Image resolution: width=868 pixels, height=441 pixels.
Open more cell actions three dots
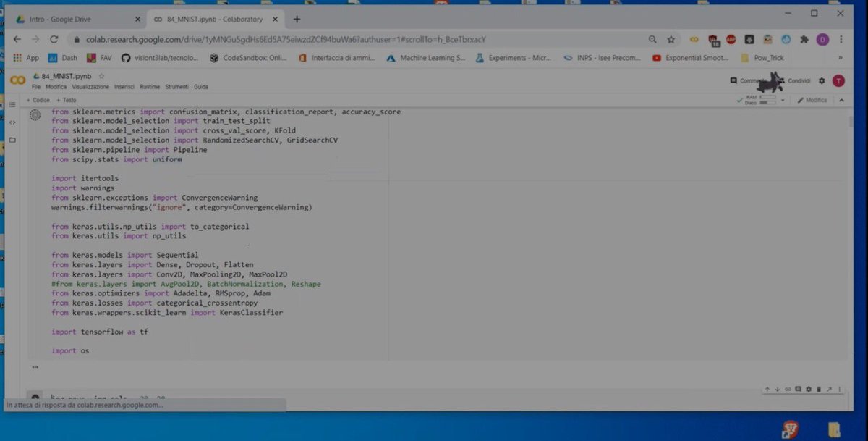point(839,390)
